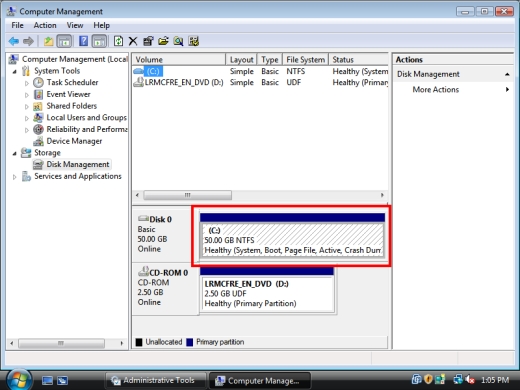This screenshot has height=390, width=520.
Task: Click the black X delete icon in the toolbar
Action: (x=133, y=41)
